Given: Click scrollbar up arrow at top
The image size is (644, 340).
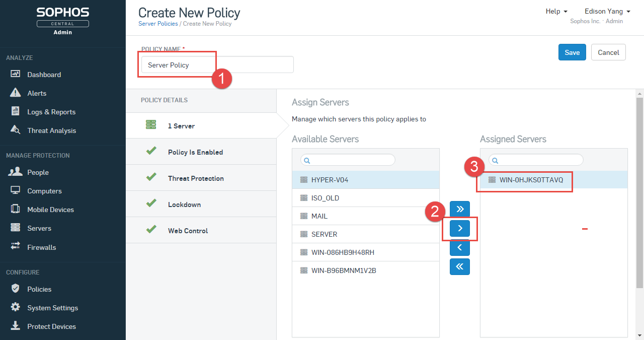Looking at the screenshot, I should click(639, 93).
